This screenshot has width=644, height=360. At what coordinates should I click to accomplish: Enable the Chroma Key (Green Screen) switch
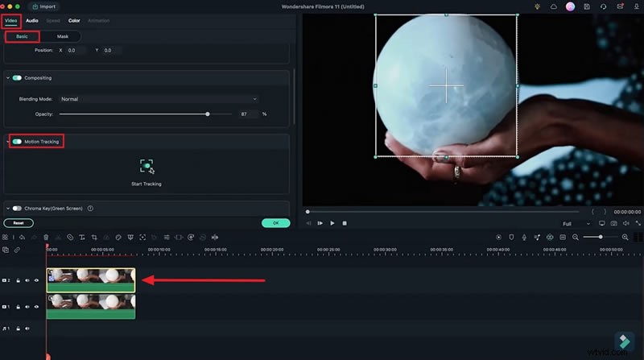(17, 209)
